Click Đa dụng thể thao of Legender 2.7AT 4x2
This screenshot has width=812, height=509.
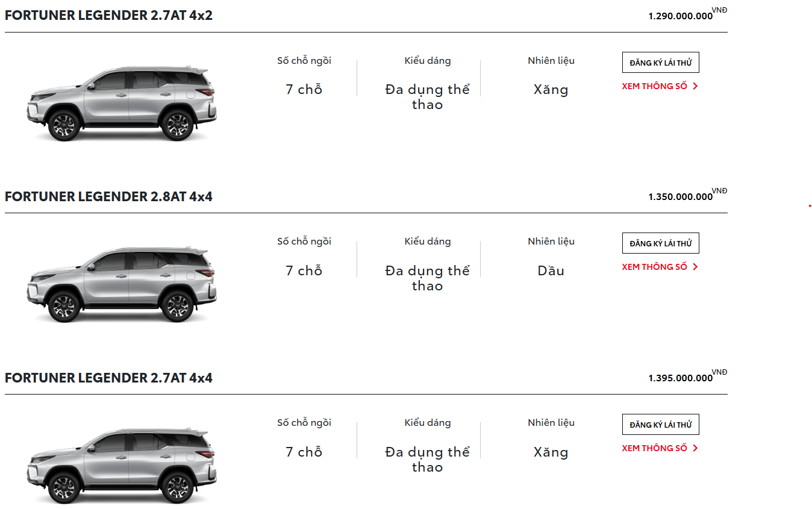point(427,97)
